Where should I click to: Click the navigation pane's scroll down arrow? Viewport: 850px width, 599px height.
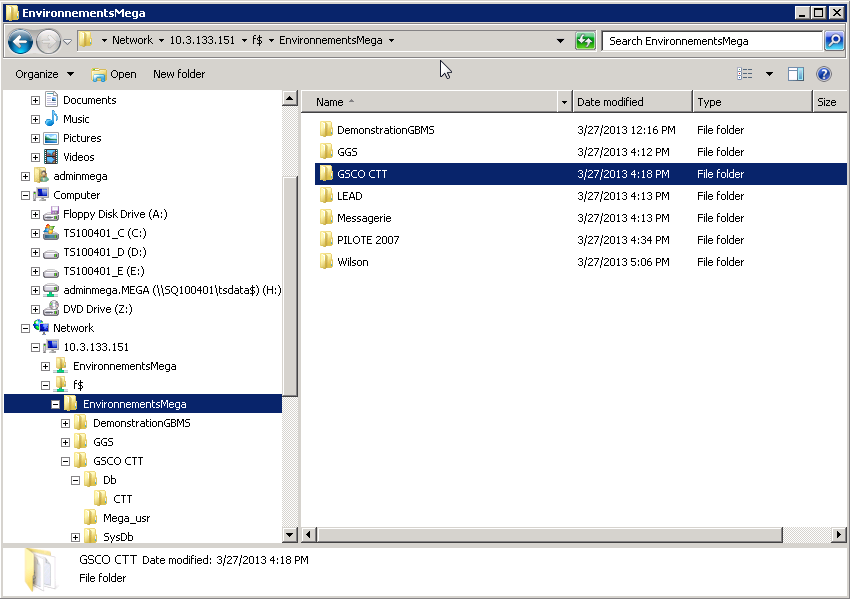[290, 535]
